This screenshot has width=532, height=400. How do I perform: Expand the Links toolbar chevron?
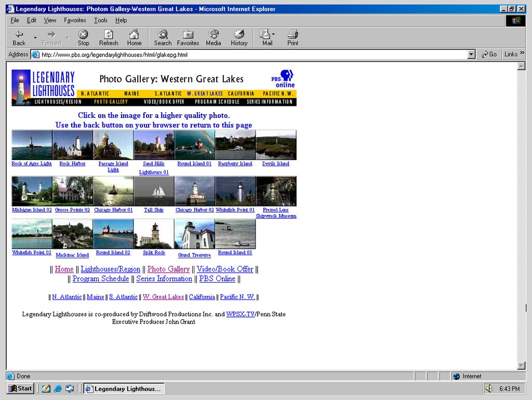tap(522, 53)
